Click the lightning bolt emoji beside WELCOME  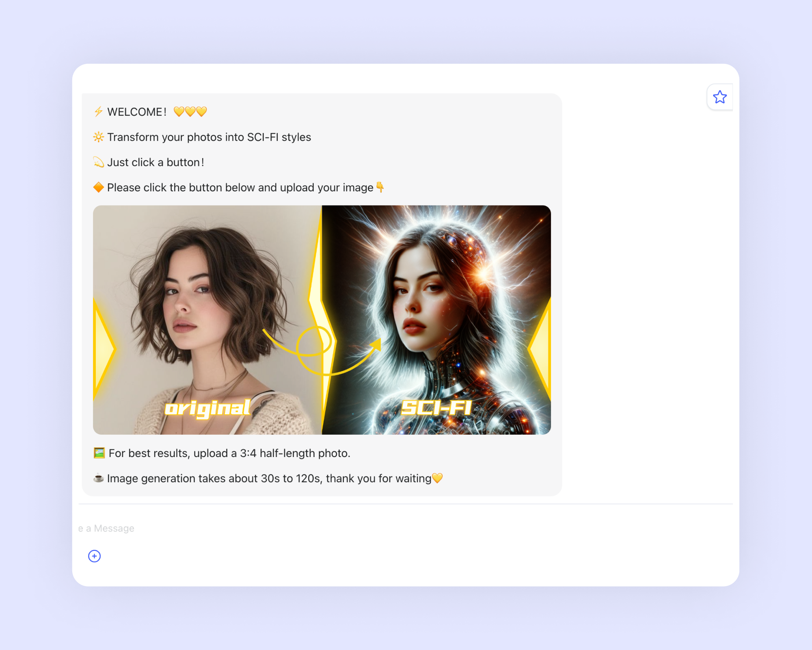98,112
